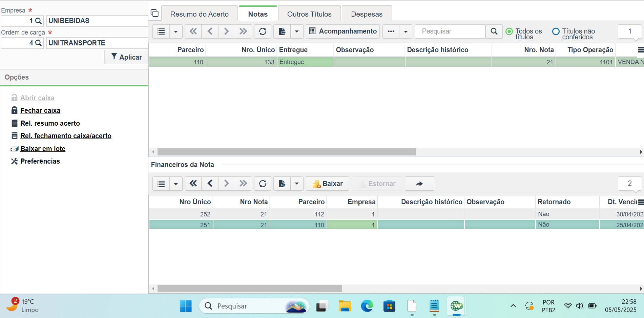Click export icon in Notas toolbar
This screenshot has width=644, height=318.
click(x=282, y=31)
